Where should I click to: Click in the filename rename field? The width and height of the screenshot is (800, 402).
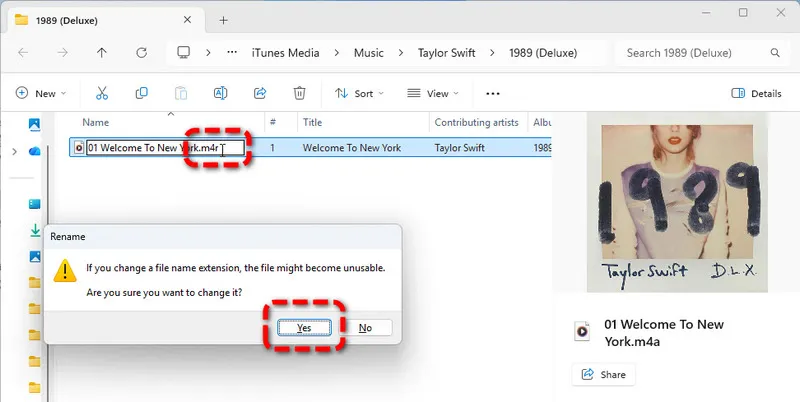click(165, 148)
